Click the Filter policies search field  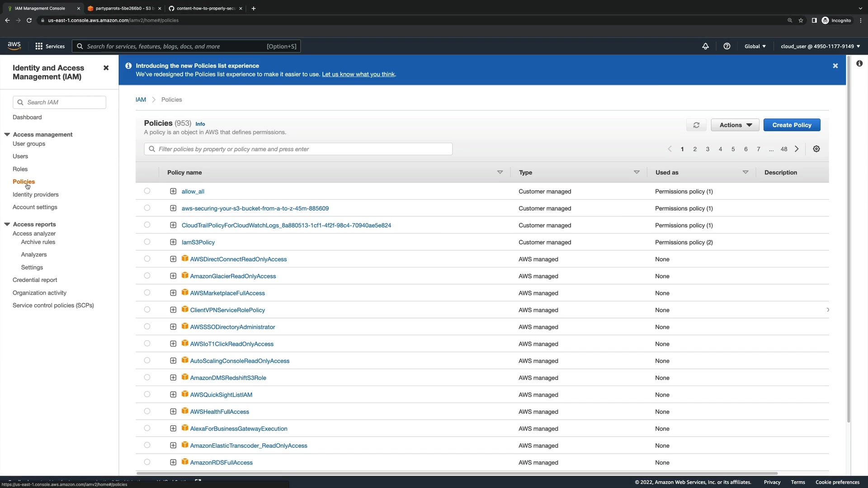pyautogui.click(x=298, y=149)
